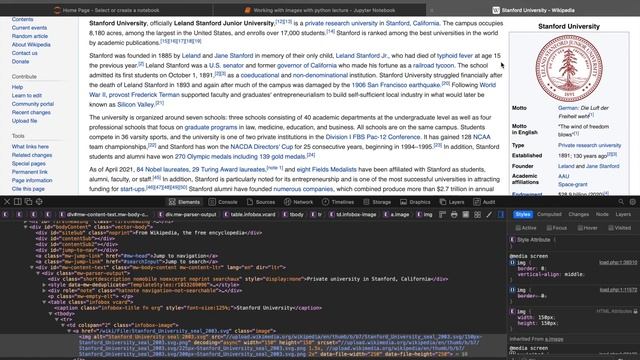Switch to Working with images Jupyter tab

[320, 10]
